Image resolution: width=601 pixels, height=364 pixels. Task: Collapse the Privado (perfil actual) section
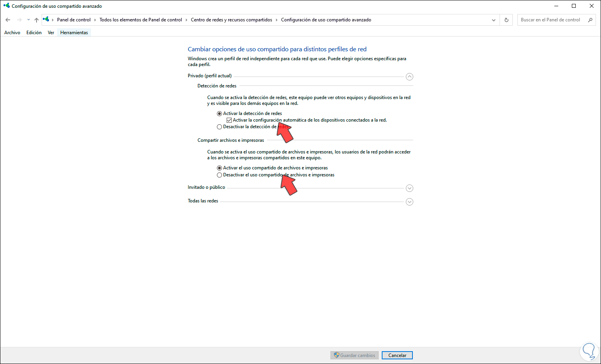click(x=409, y=77)
